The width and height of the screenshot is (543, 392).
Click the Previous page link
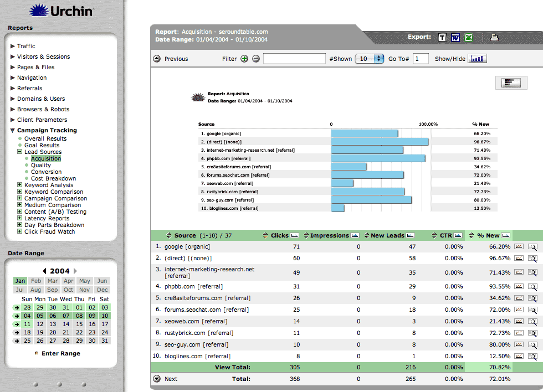176,59
